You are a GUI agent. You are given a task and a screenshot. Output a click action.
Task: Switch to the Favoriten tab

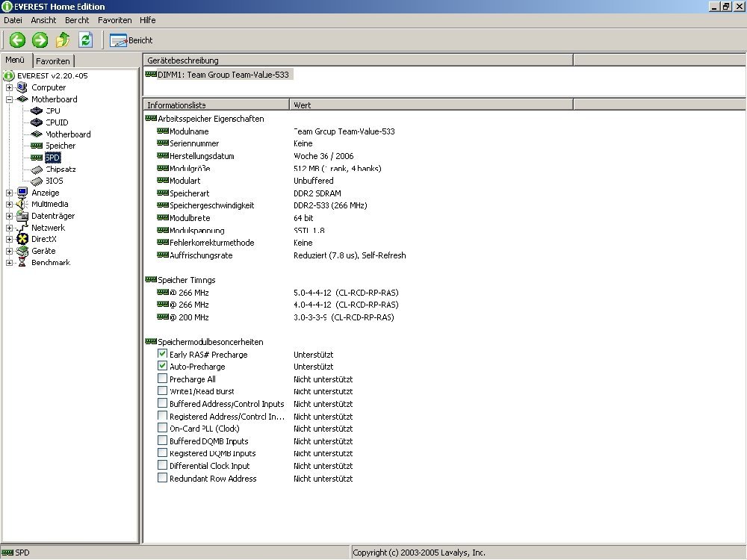pos(53,61)
